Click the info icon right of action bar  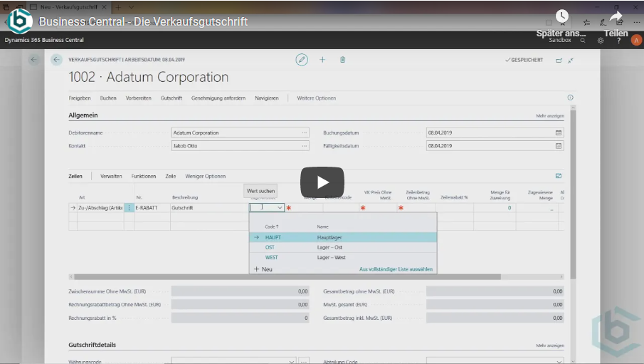[x=570, y=98]
